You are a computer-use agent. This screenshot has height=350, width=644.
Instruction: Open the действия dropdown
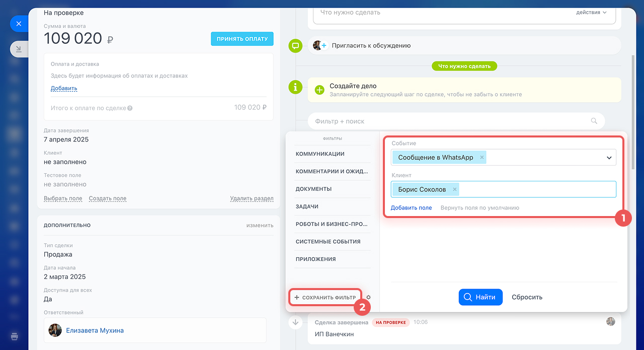(x=592, y=12)
